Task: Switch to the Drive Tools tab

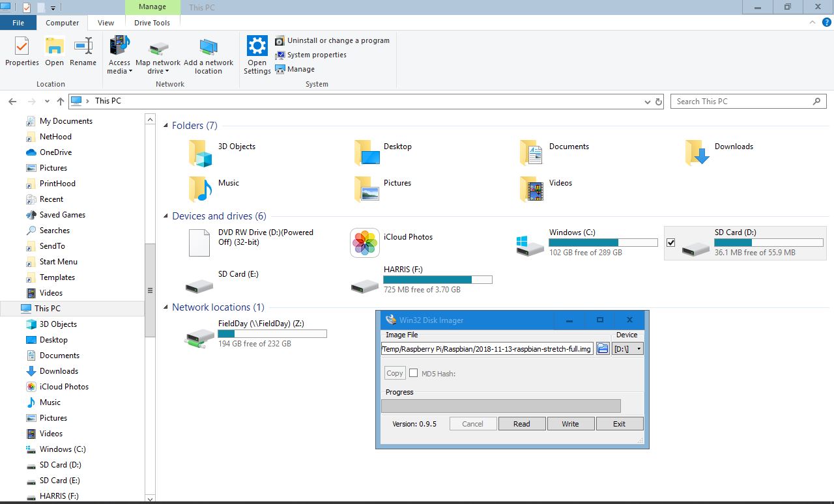Action: [152, 23]
